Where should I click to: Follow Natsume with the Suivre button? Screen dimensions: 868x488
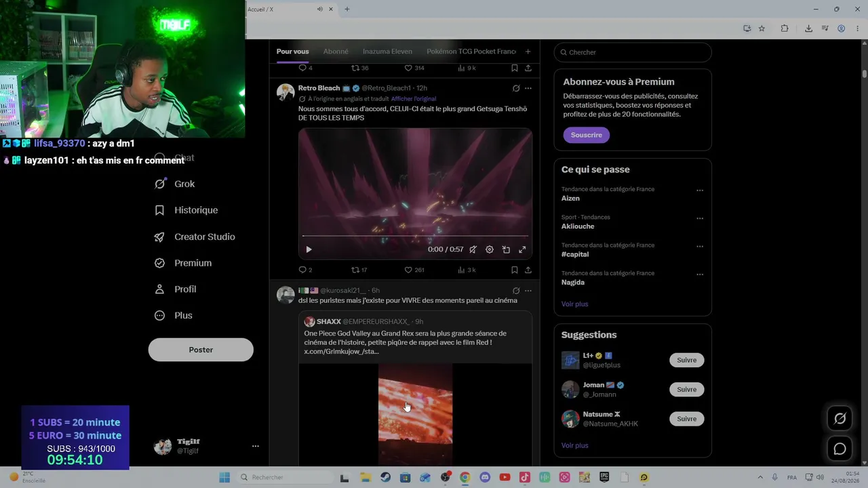[x=687, y=419]
